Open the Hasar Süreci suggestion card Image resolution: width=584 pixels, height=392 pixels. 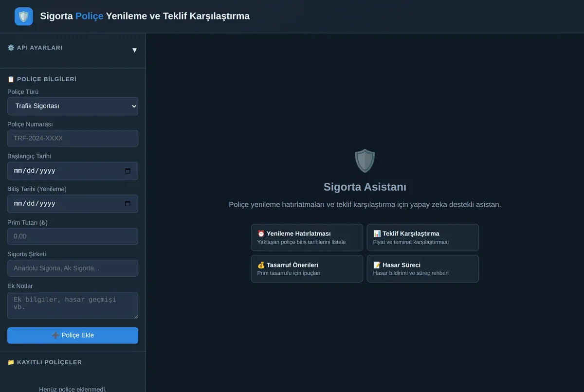[423, 268]
